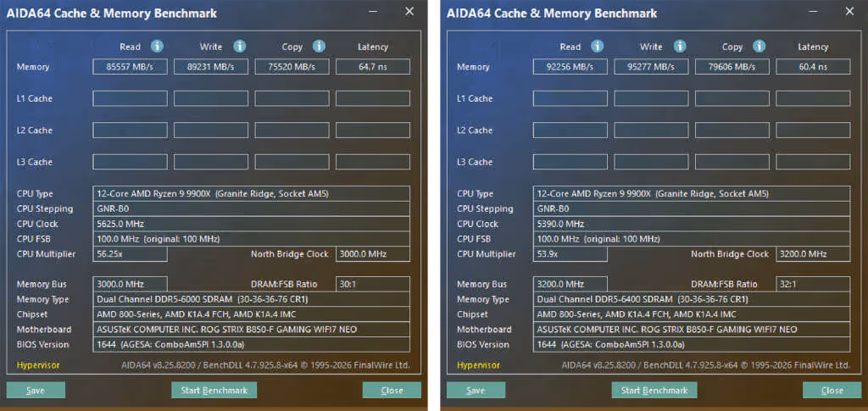Click Start Benchmark in left window
The width and height of the screenshot is (868, 411).
[214, 390]
